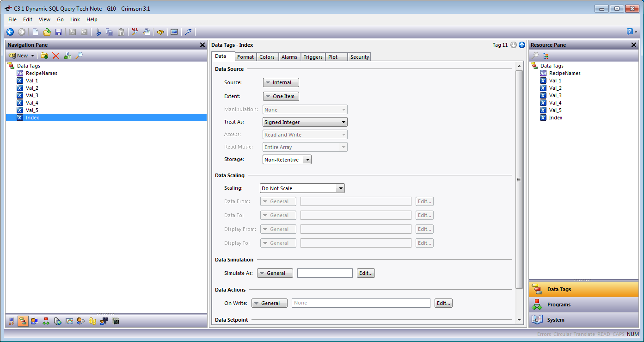Viewport: 644px width, 342px height.
Task: Open the Scaling Do Not Scale dropdown
Action: pos(302,188)
